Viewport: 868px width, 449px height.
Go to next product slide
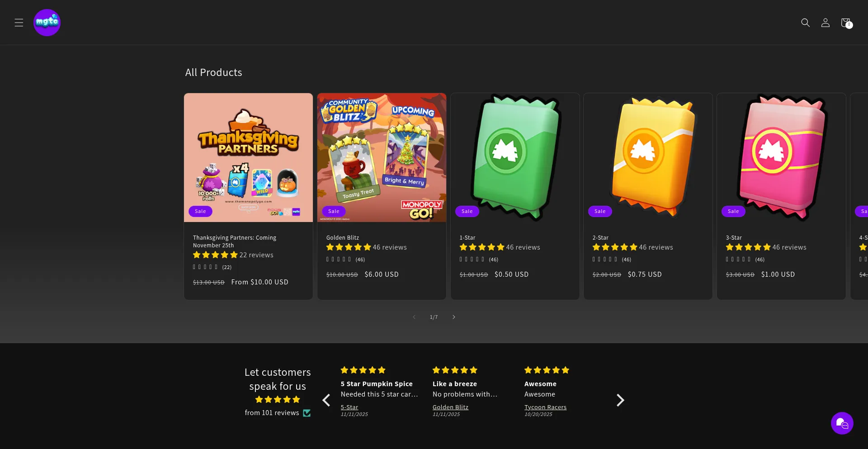454,317
